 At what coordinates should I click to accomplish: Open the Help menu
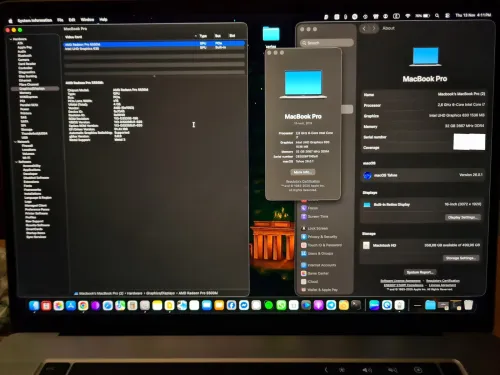pos(103,20)
